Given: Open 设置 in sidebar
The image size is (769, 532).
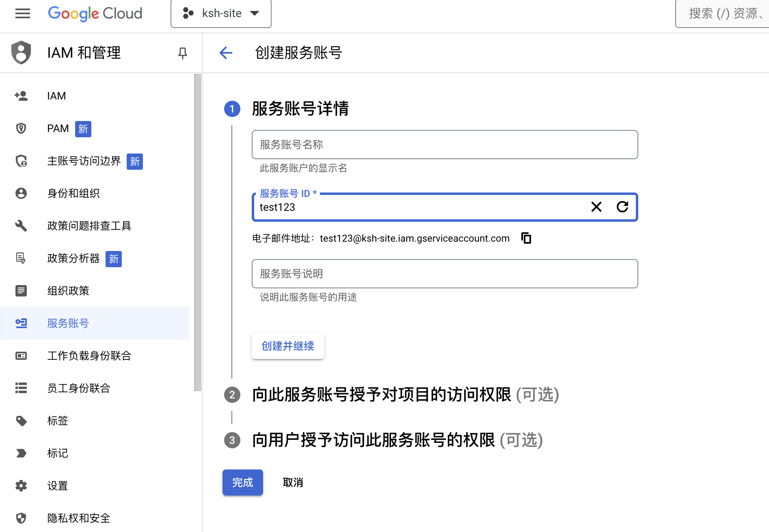Looking at the screenshot, I should (95, 486).
